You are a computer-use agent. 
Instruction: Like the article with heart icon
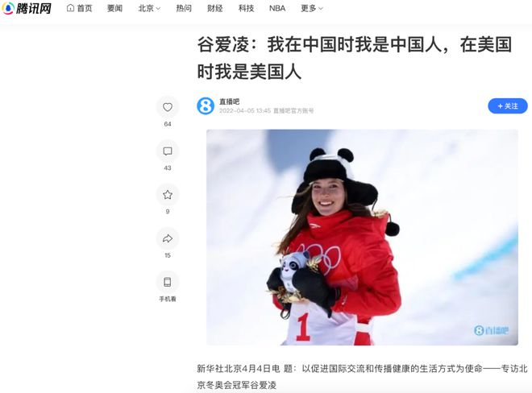point(168,107)
